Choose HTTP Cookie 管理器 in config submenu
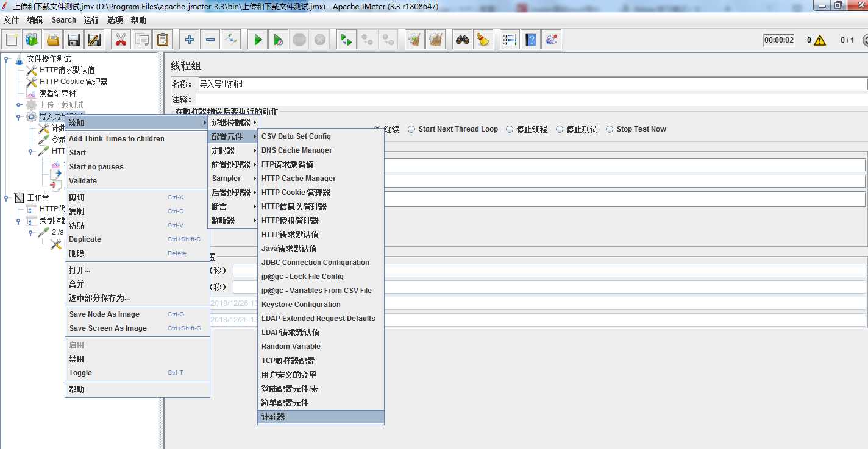Image resolution: width=868 pixels, height=449 pixels. coord(321,193)
